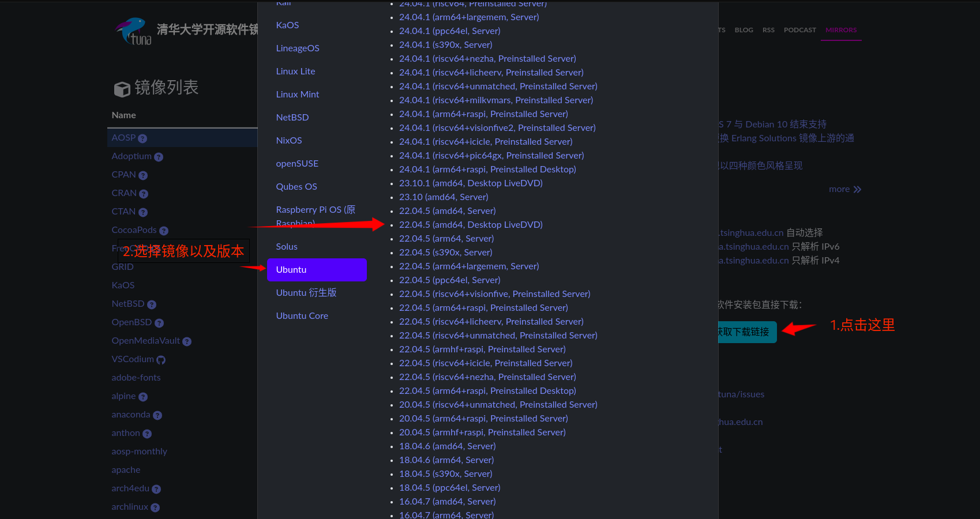This screenshot has height=519, width=980.
Task: Select openSUSE in distro list
Action: [x=317, y=164]
